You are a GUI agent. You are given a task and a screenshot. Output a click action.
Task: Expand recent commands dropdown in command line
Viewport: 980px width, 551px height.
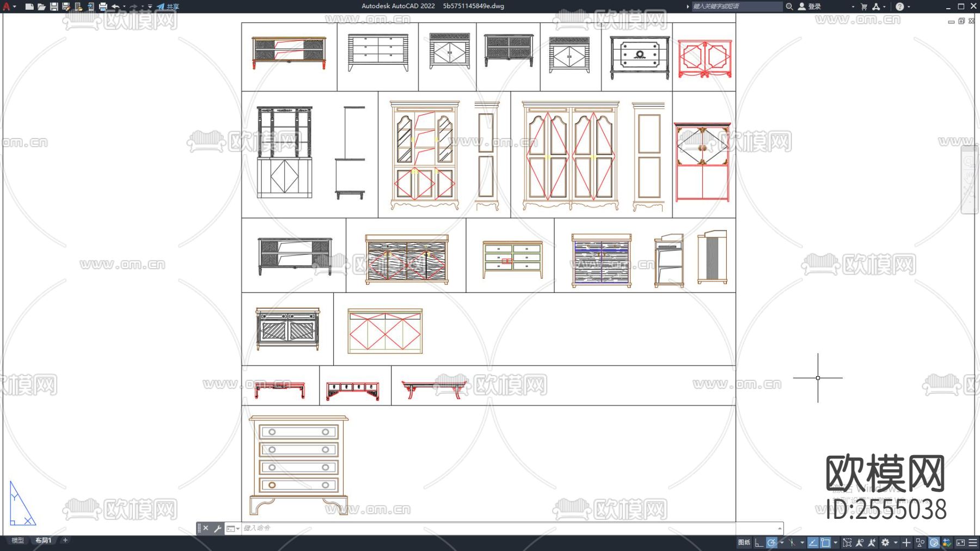click(x=232, y=528)
